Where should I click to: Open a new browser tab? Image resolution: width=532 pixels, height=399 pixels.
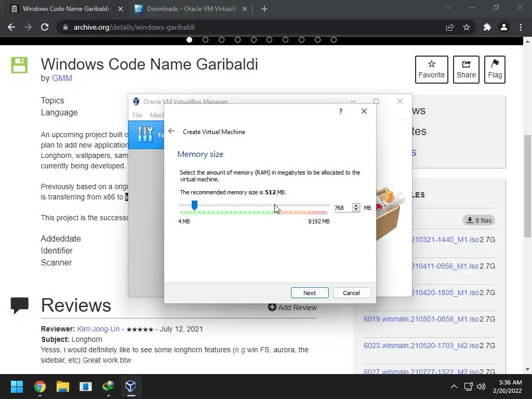point(264,9)
